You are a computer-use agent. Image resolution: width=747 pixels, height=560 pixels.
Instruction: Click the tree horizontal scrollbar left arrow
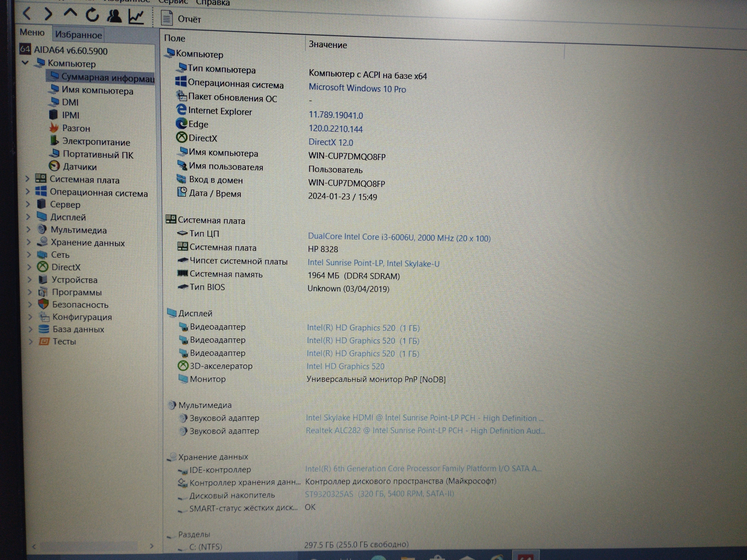pyautogui.click(x=34, y=547)
